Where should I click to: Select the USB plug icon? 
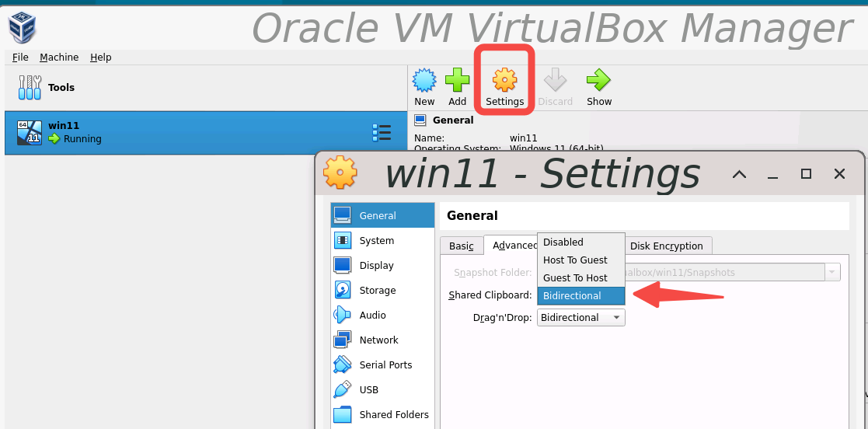click(x=343, y=389)
